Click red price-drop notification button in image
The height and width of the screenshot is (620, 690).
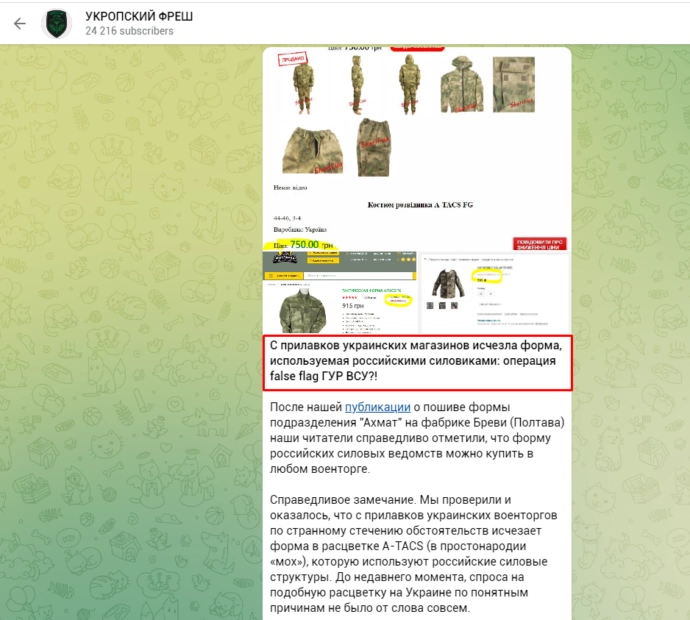point(540,244)
